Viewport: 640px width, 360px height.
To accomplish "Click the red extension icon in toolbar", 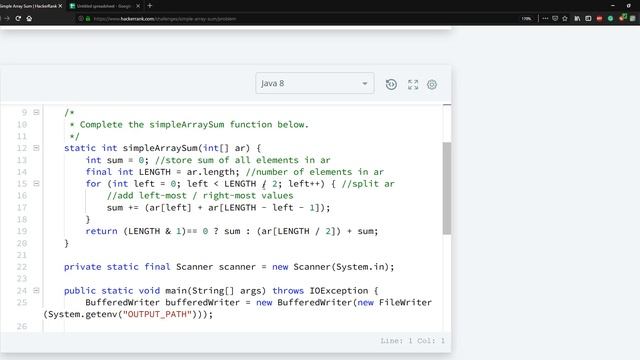I will (599, 18).
